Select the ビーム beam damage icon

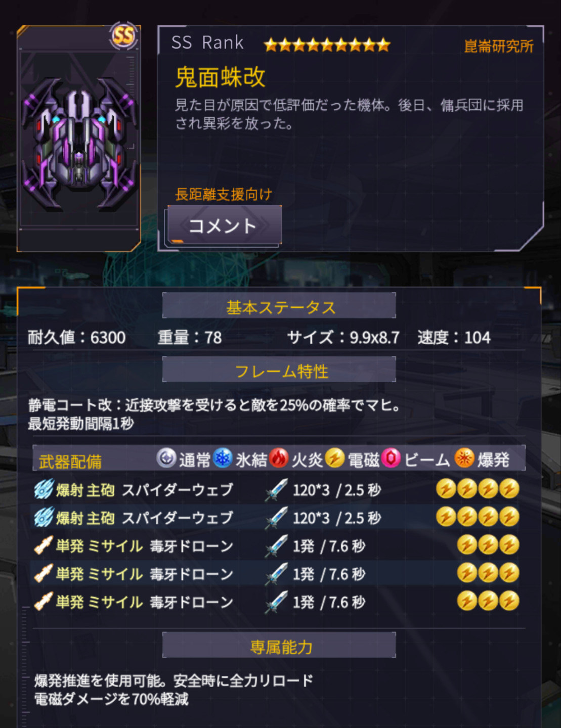tap(391, 458)
